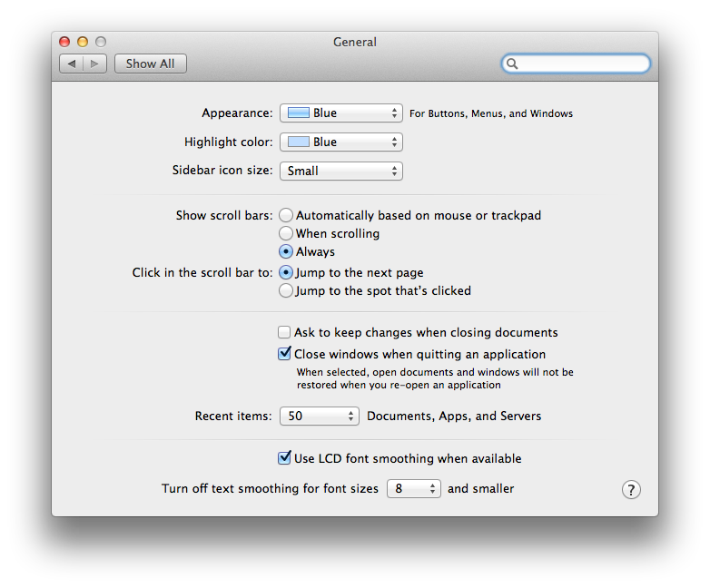Click the Highlight color label
This screenshot has width=710, height=588.
tap(228, 142)
